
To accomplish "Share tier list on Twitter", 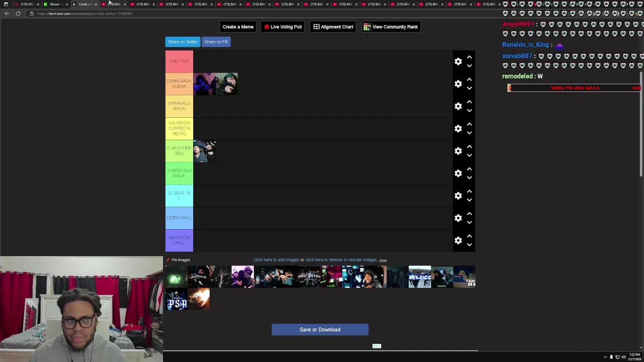I will (183, 42).
